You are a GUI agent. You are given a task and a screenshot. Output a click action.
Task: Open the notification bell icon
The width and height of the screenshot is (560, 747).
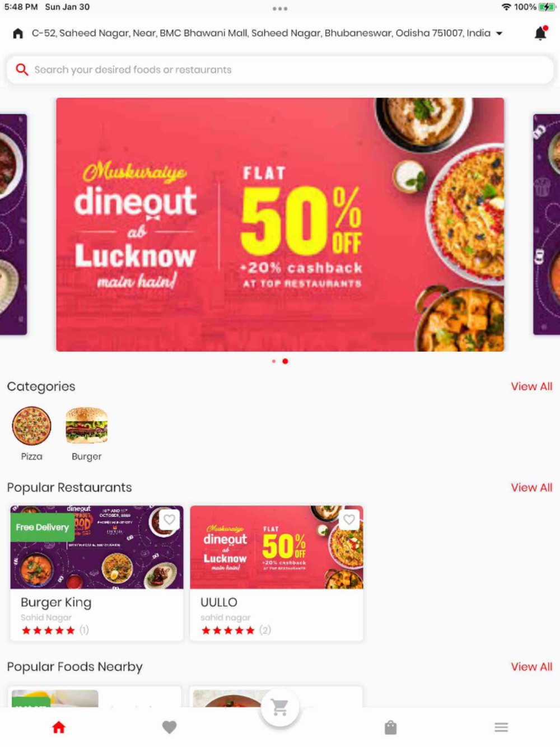(x=540, y=33)
